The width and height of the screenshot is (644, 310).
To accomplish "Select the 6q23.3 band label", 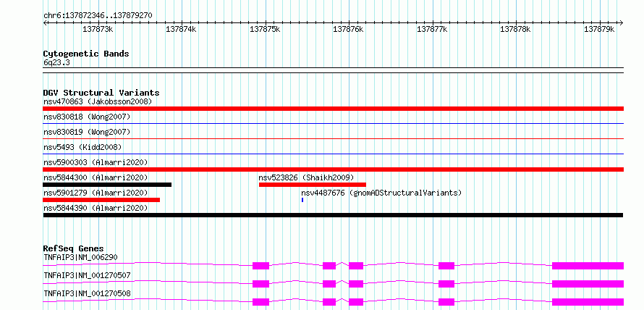I will 56,62.
